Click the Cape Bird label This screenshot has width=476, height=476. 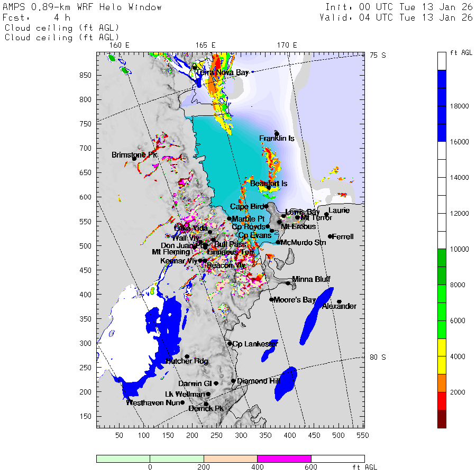tap(247, 207)
